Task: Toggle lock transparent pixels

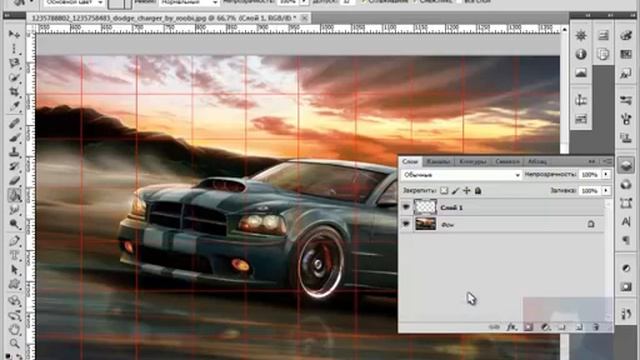Action: coord(444,191)
